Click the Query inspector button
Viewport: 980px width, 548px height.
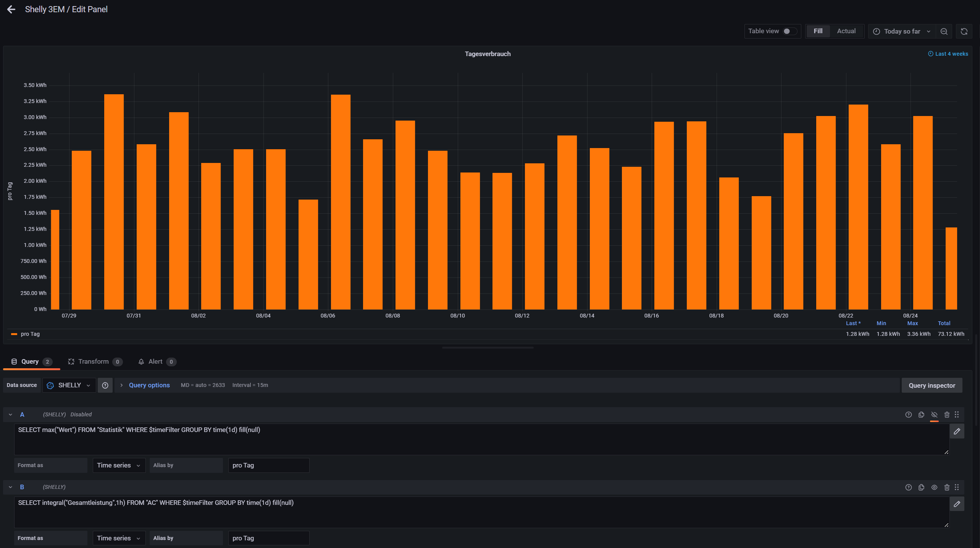(932, 385)
